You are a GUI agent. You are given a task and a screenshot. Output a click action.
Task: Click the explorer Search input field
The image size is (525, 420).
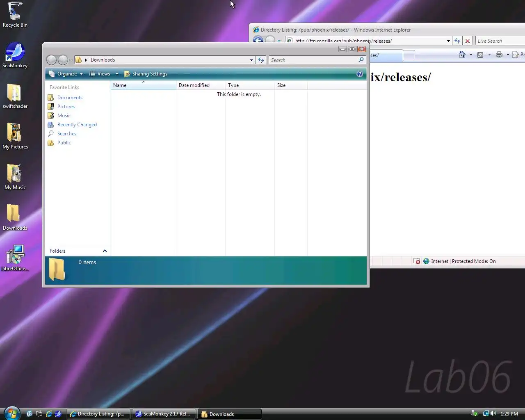point(313,60)
